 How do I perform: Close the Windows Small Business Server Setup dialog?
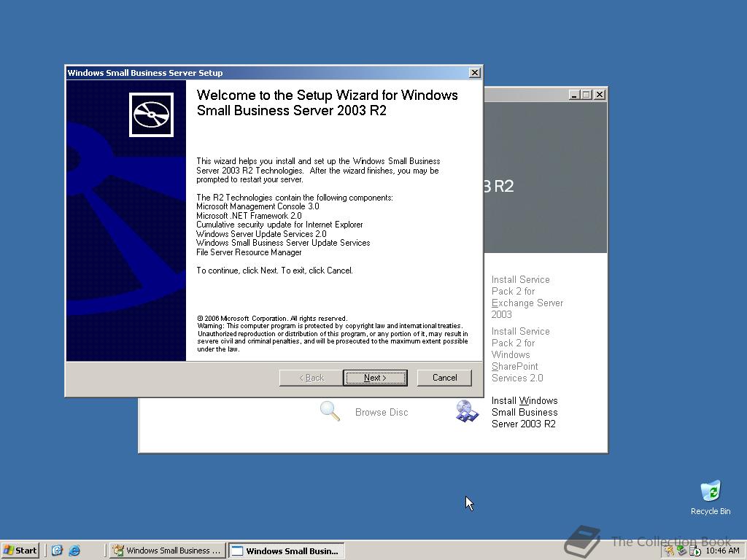474,72
